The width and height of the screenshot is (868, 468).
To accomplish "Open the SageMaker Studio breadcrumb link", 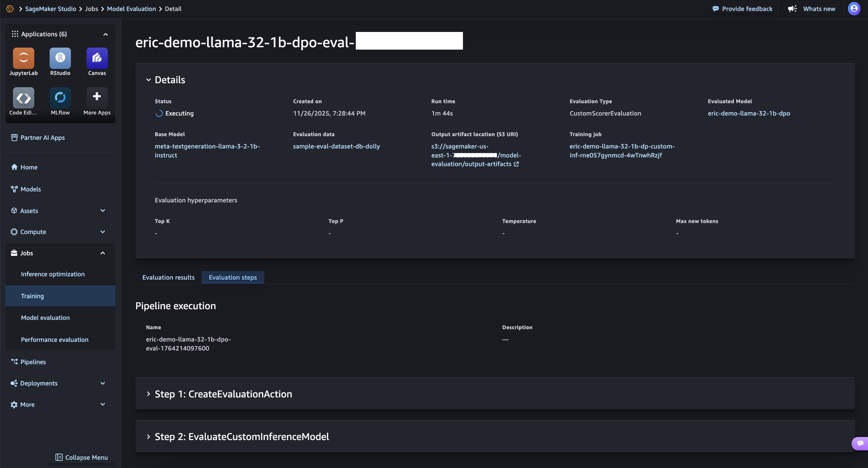I will pos(51,9).
